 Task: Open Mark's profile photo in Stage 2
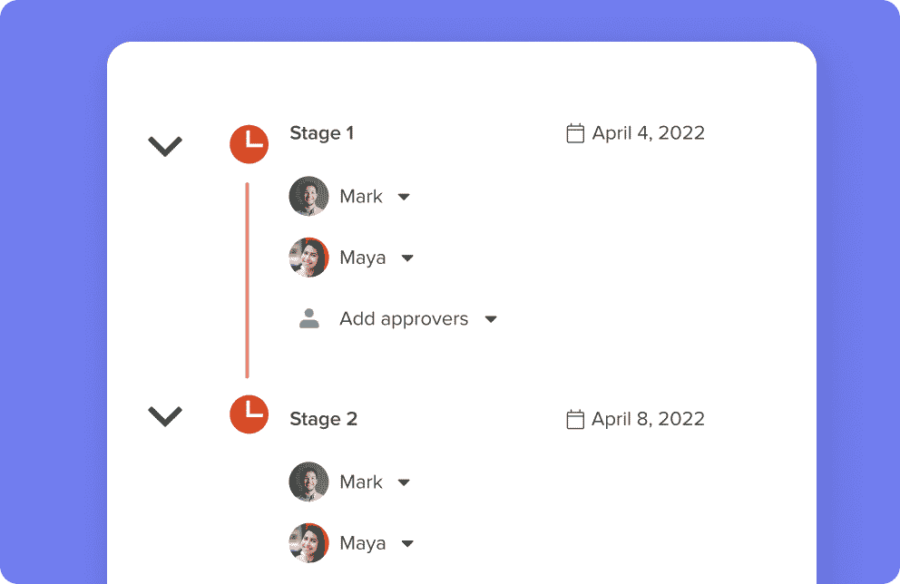pos(309,481)
